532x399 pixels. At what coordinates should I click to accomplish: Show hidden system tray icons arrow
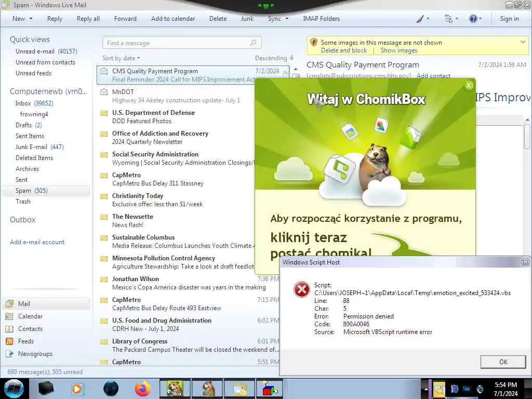pyautogui.click(x=426, y=389)
